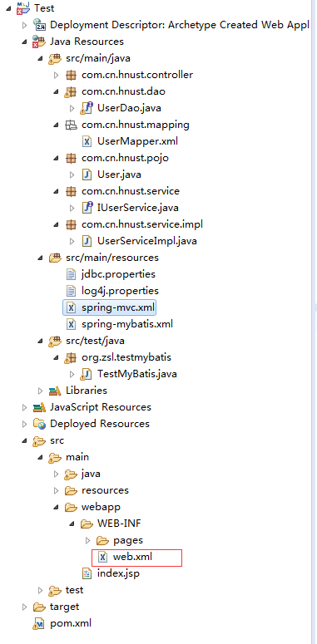
Task: Click the TestMyBatis.java file icon
Action: 87,374
